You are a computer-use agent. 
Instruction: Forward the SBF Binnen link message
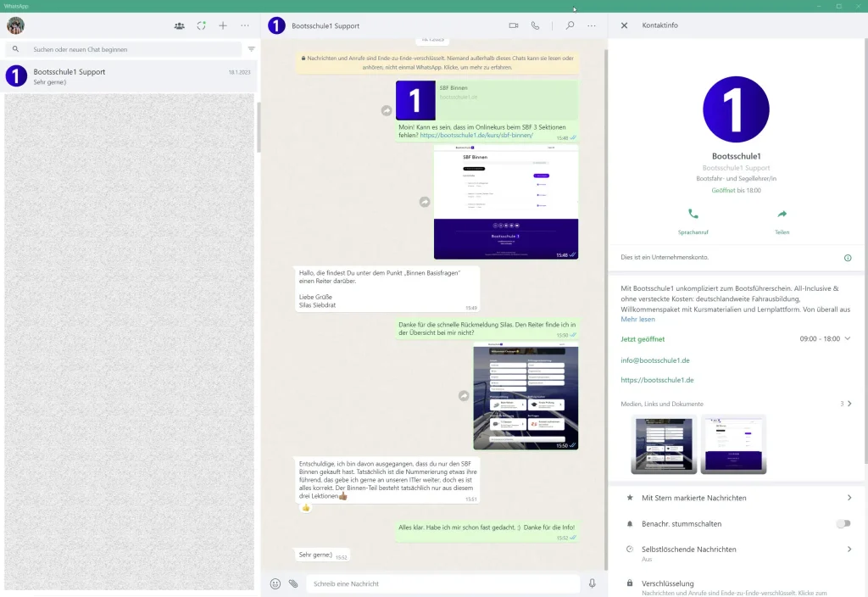(387, 111)
